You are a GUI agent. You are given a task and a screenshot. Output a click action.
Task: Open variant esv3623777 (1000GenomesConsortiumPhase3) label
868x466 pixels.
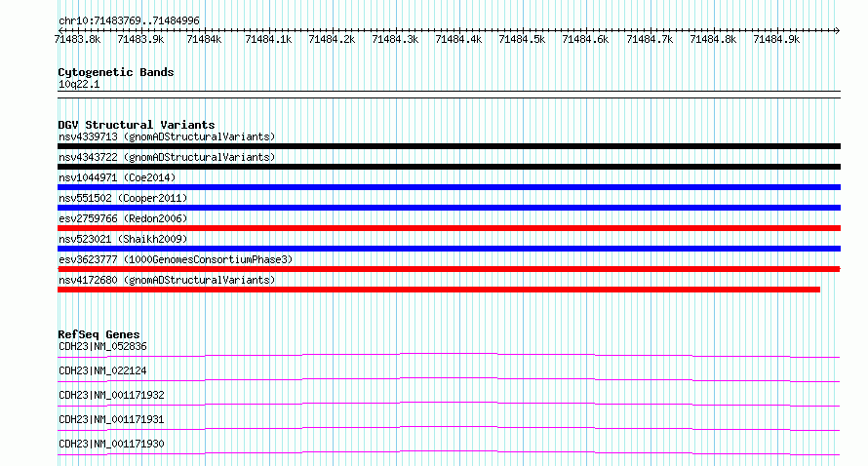(176, 259)
